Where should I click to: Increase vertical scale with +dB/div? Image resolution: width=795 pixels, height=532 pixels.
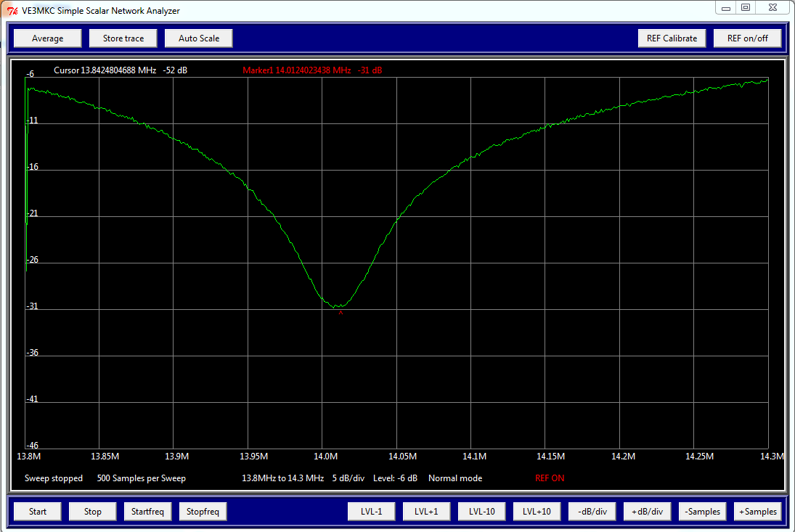point(647,511)
